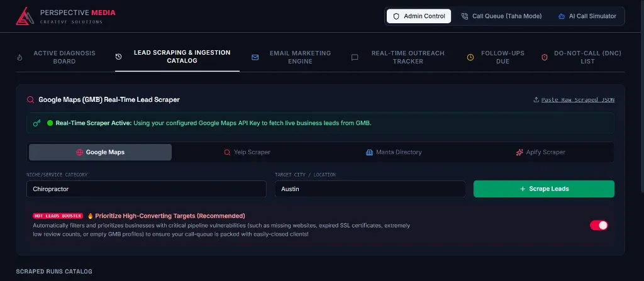Image resolution: width=644 pixels, height=281 pixels.
Task: Open the AI Call Simulator
Action: (587, 16)
